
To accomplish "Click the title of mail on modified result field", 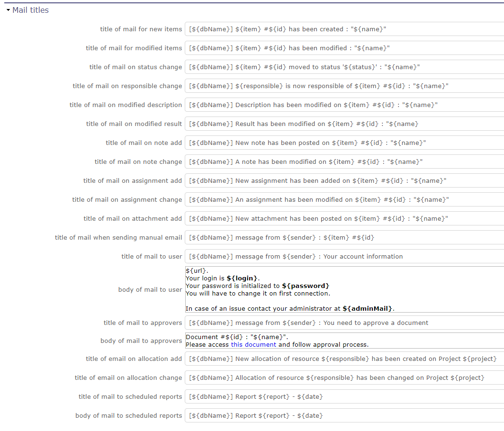I will tap(332, 124).
